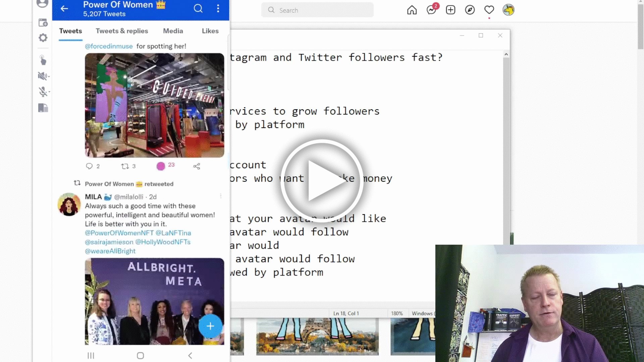Image resolution: width=644 pixels, height=362 pixels.
Task: Compose a new tweet with the plus button
Action: pos(210,326)
